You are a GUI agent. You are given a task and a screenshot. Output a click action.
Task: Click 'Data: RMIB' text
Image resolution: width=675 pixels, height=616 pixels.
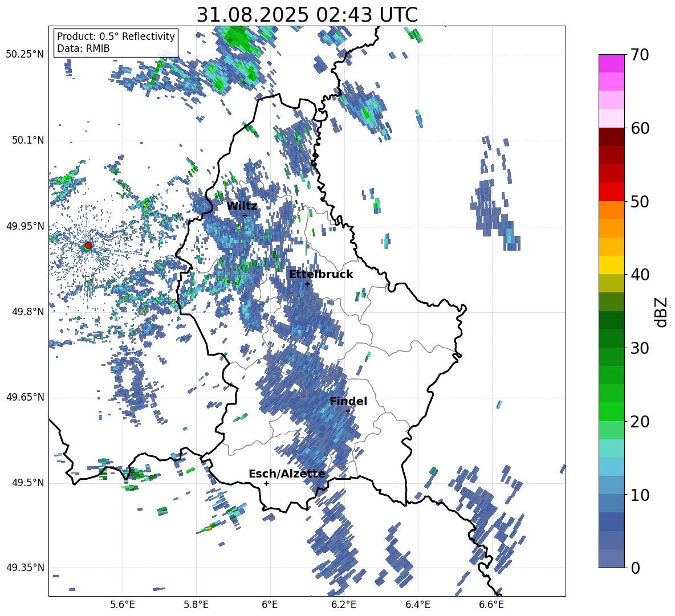point(83,48)
